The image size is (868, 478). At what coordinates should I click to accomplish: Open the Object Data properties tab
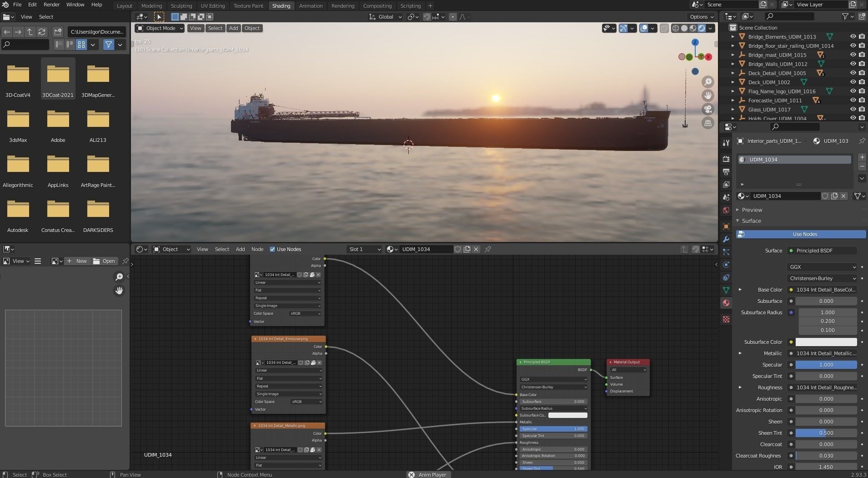(726, 290)
